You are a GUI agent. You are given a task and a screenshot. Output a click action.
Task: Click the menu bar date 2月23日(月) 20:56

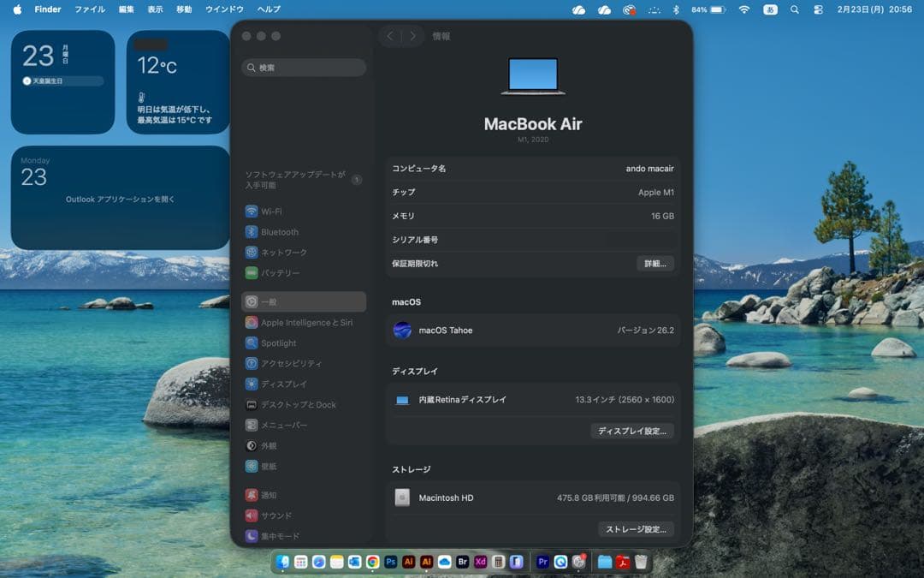tap(874, 9)
